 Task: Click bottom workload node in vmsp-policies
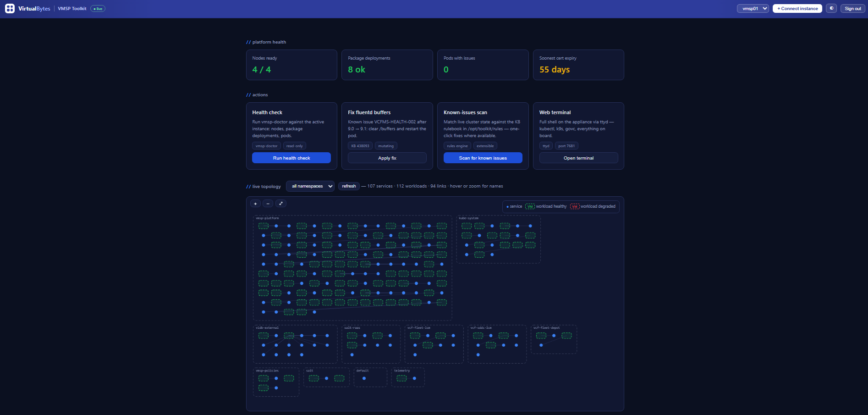click(x=264, y=388)
